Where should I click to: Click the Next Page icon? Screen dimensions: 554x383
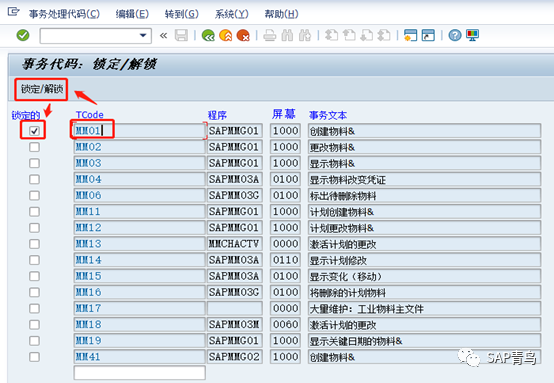click(x=366, y=35)
